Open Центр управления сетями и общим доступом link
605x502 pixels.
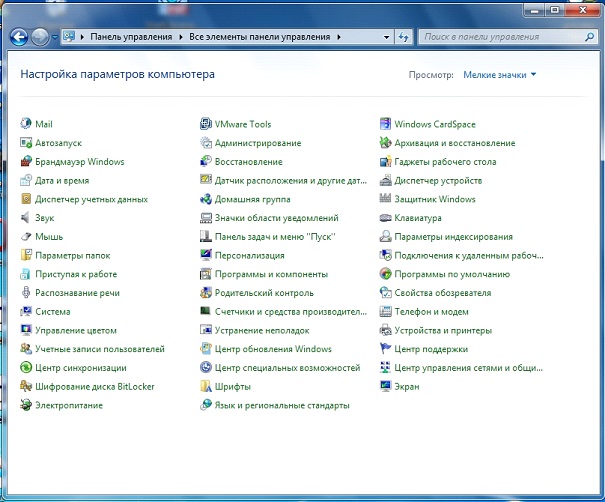pos(468,368)
